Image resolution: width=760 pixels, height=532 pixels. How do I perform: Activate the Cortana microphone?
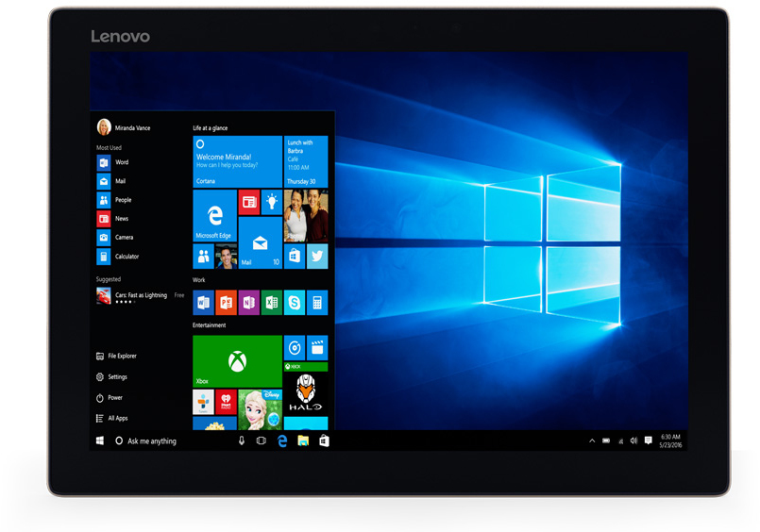click(x=242, y=441)
